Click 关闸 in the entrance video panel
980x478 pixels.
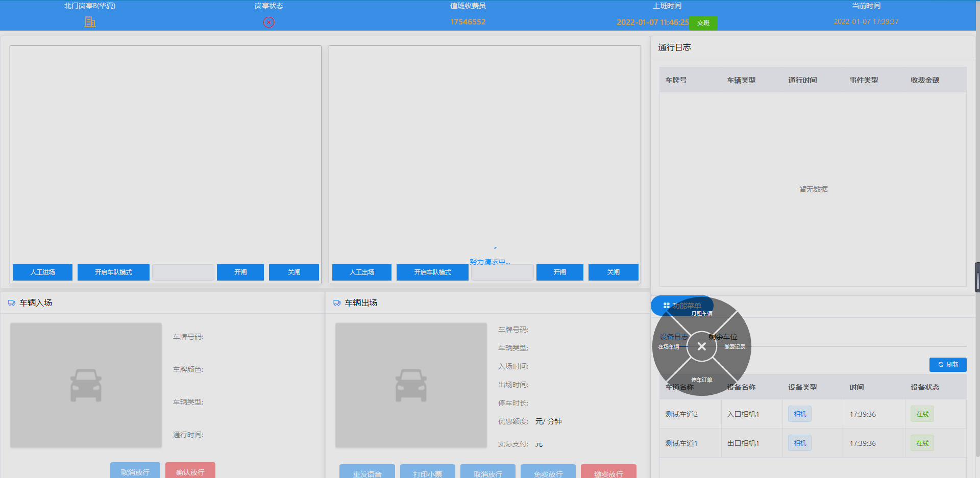pos(294,272)
